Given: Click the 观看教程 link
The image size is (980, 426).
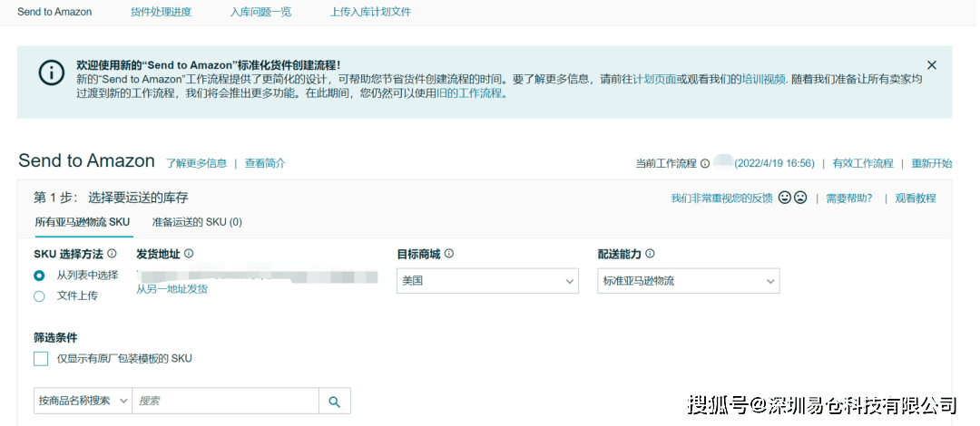Looking at the screenshot, I should point(916,198).
